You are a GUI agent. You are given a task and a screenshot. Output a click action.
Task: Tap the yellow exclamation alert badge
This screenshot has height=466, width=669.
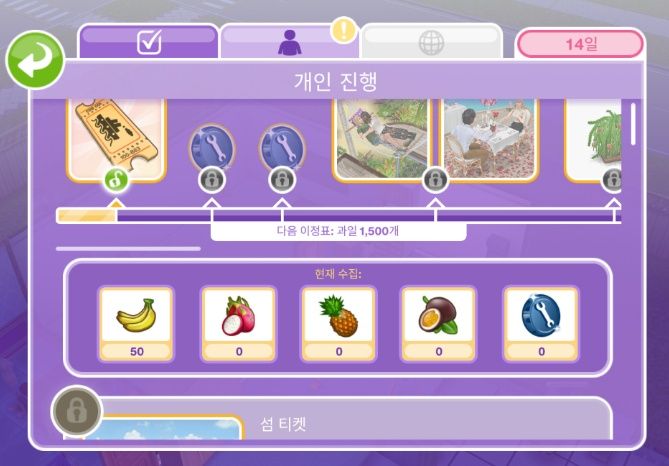[x=344, y=30]
